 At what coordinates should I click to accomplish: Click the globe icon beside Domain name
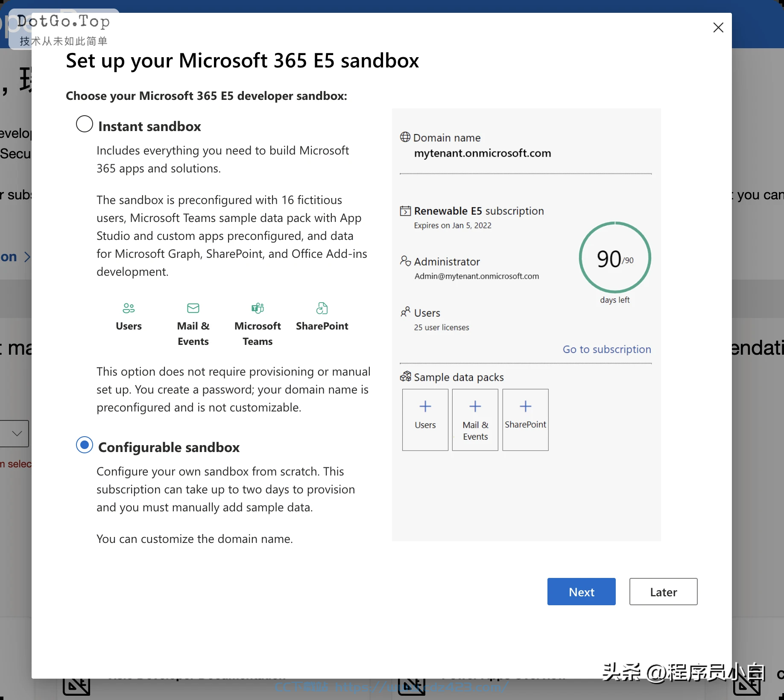pos(405,137)
